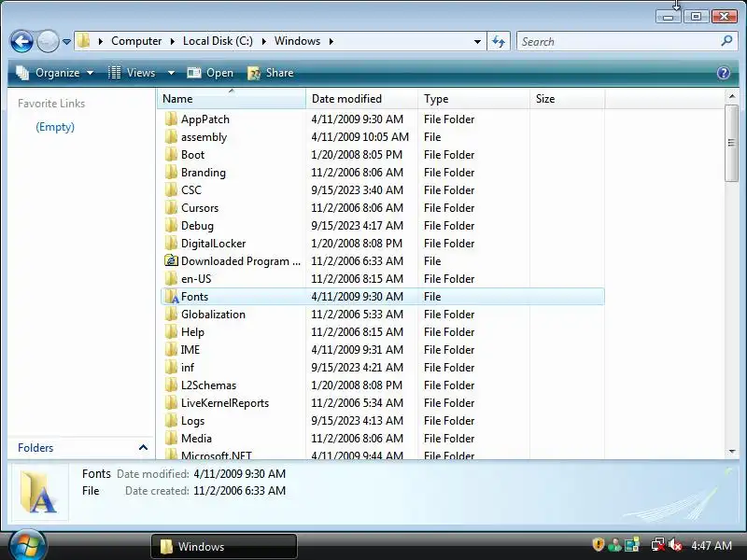
Task: Click Share in the command bar
Action: pyautogui.click(x=271, y=73)
